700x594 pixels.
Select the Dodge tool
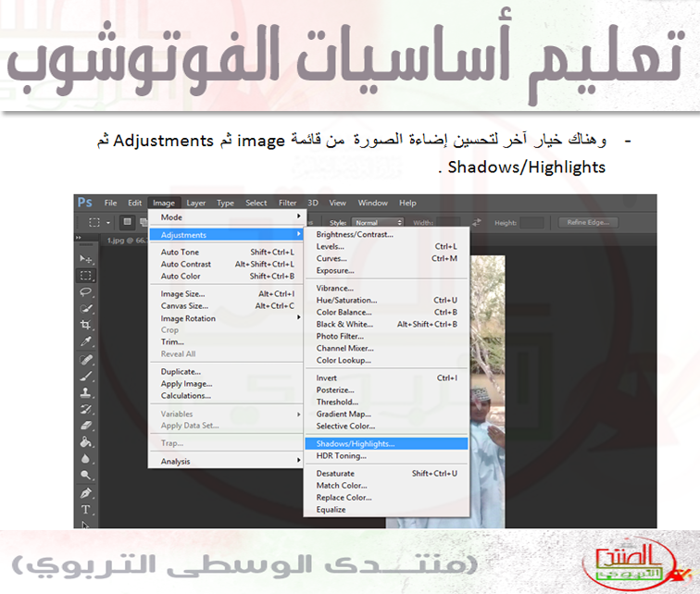(86, 475)
